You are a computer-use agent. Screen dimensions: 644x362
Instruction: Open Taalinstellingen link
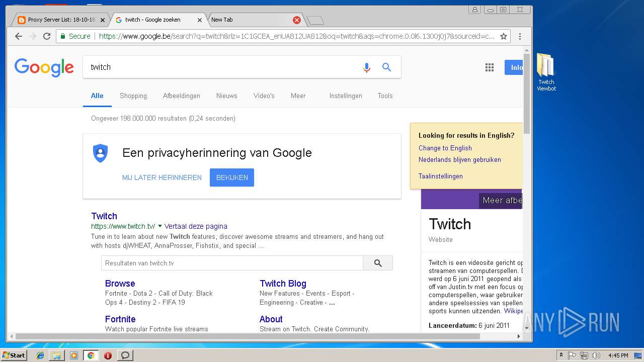441,176
